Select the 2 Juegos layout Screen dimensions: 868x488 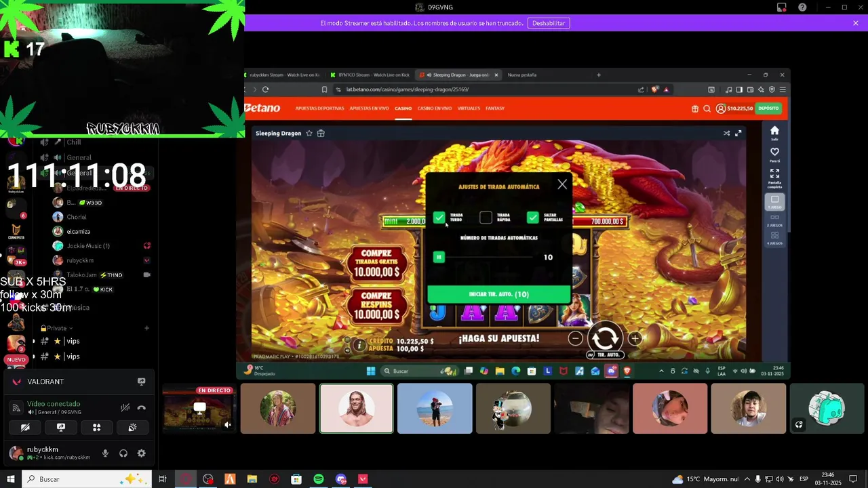(x=774, y=220)
